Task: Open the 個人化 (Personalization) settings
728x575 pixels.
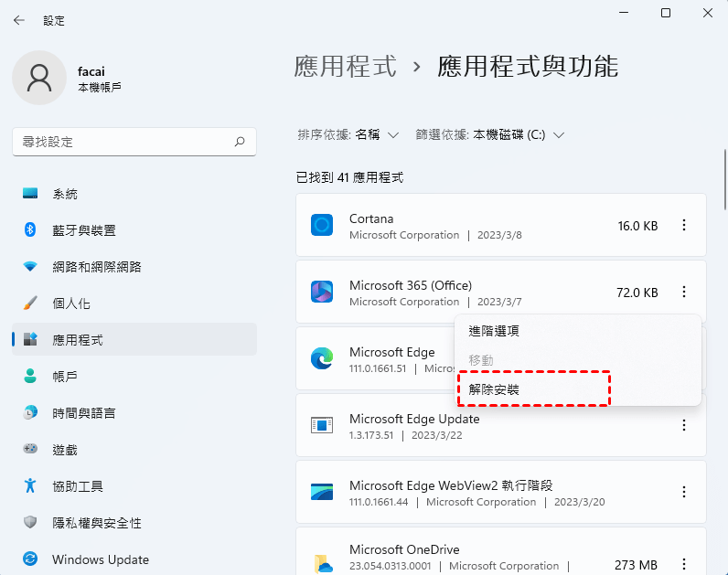Action: pos(71,303)
